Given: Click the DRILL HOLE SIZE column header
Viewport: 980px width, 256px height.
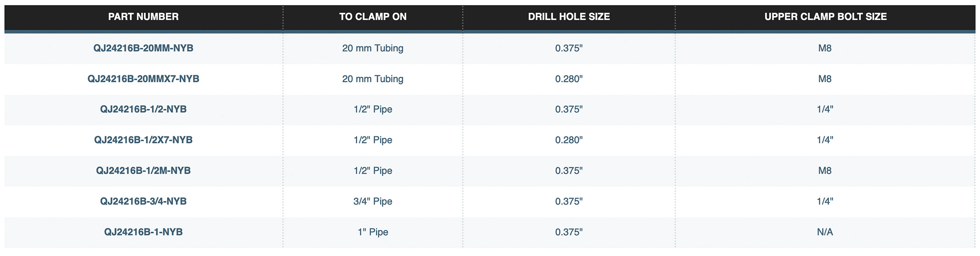Looking at the screenshot, I should tap(569, 17).
